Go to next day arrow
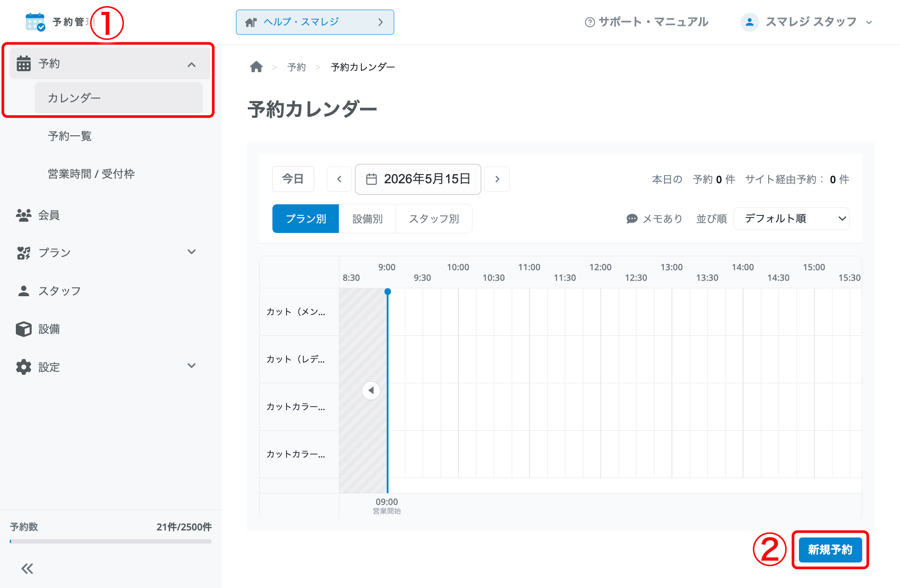This screenshot has width=900, height=588. click(497, 179)
